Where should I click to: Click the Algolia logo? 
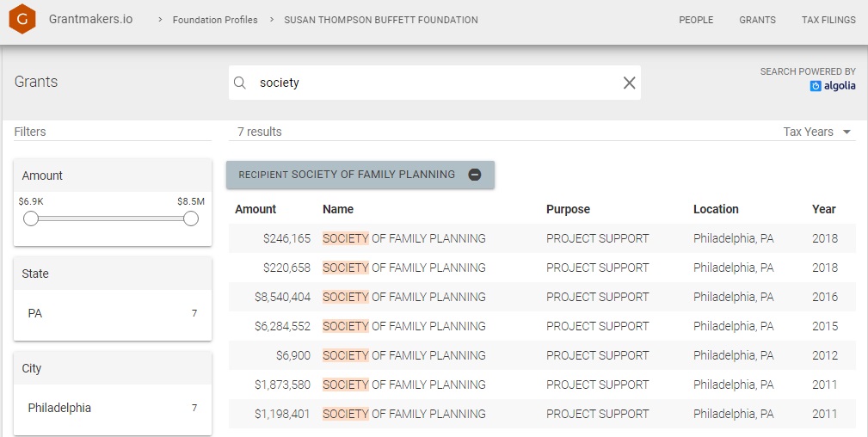tap(833, 86)
